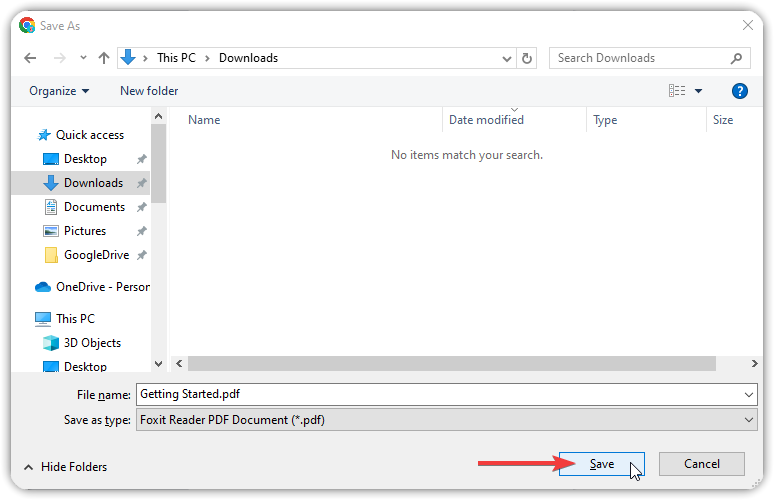This screenshot has height=500, width=774.
Task: Open the More view options arrow
Action: click(698, 91)
